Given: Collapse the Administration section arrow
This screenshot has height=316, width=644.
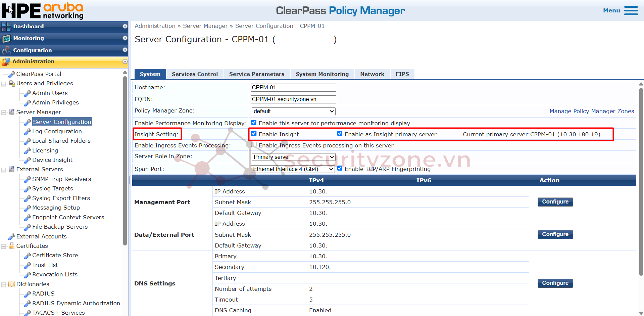Looking at the screenshot, I should point(125,61).
